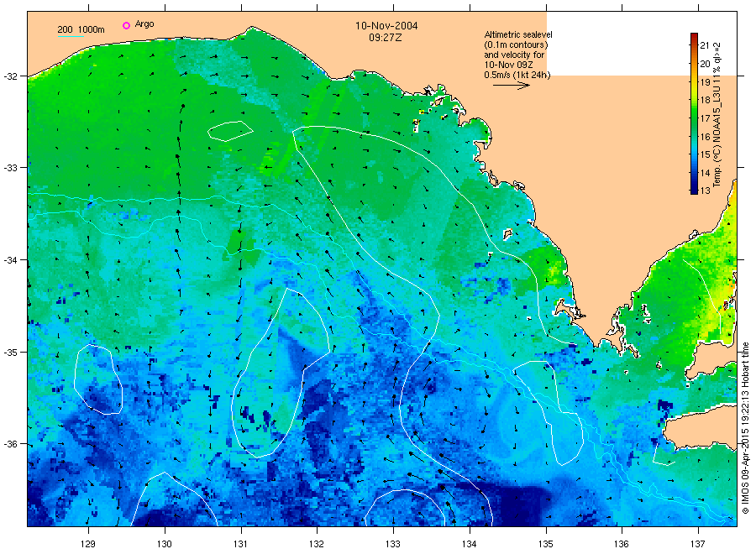
Task: Click the 18 value on color scale
Action: (x=705, y=100)
